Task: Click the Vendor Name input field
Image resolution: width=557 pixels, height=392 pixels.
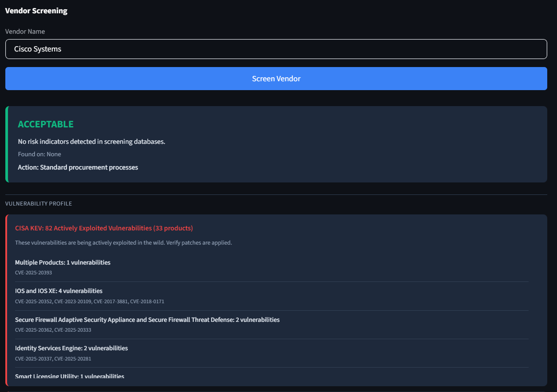Action: (276, 49)
